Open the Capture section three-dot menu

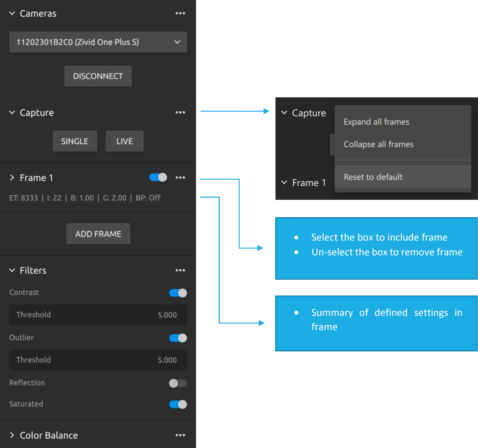[x=180, y=112]
